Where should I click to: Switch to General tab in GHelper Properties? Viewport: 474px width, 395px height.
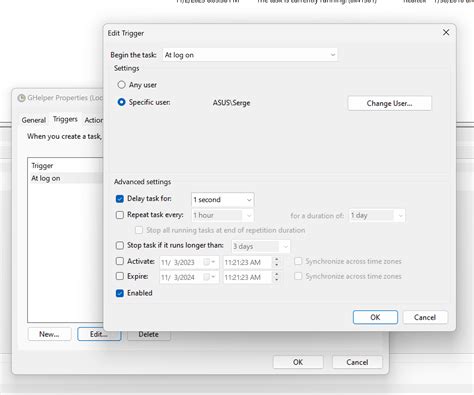(34, 120)
